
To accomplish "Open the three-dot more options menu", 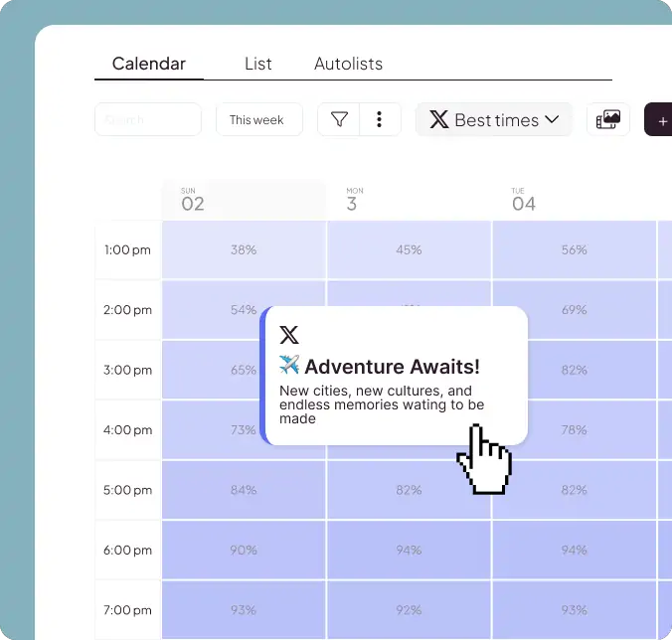I will pos(379,120).
